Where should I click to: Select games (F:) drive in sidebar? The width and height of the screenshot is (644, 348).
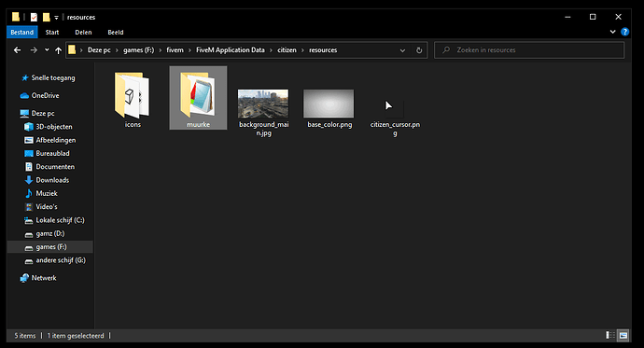point(50,247)
